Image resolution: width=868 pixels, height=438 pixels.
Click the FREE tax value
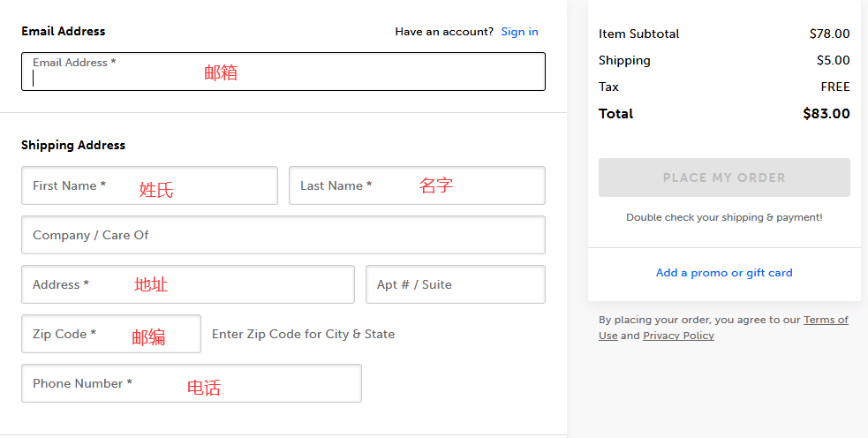point(834,87)
